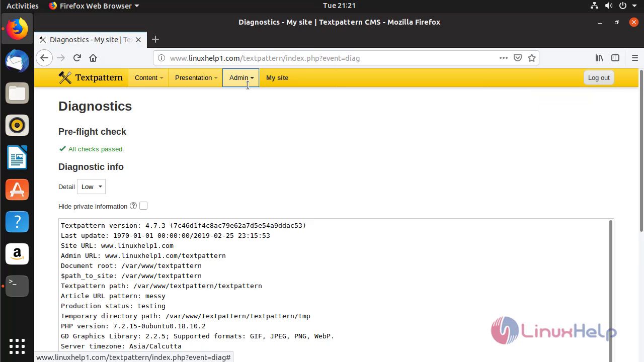This screenshot has height=362, width=644.
Task: Visit the My site link
Action: pos(277,77)
